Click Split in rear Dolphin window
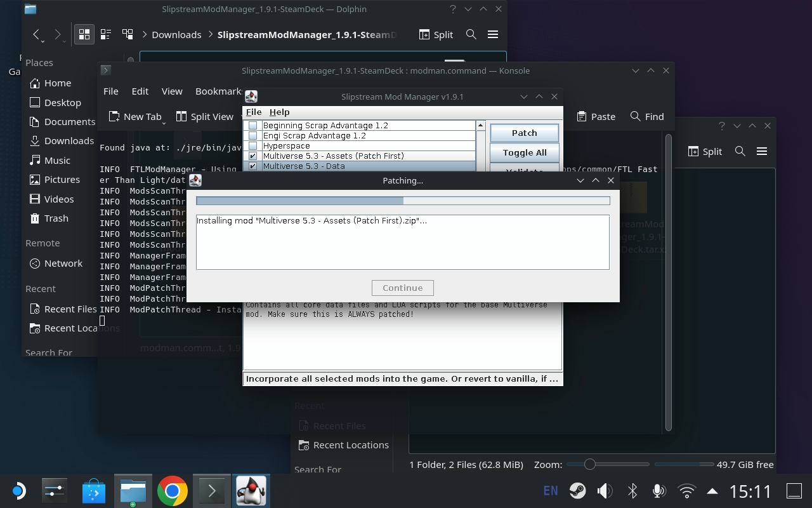 705,151
